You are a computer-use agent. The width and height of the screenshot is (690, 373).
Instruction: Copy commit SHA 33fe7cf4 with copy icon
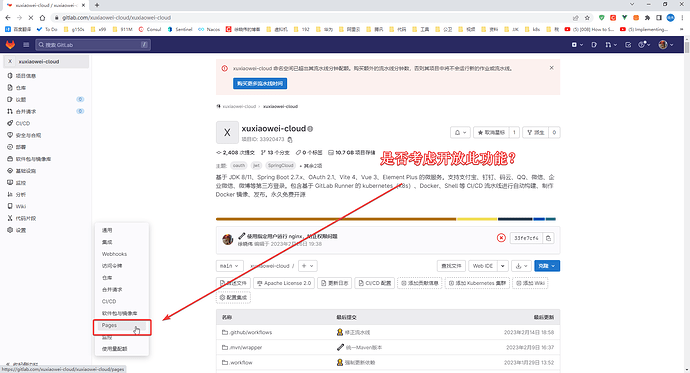click(548, 238)
